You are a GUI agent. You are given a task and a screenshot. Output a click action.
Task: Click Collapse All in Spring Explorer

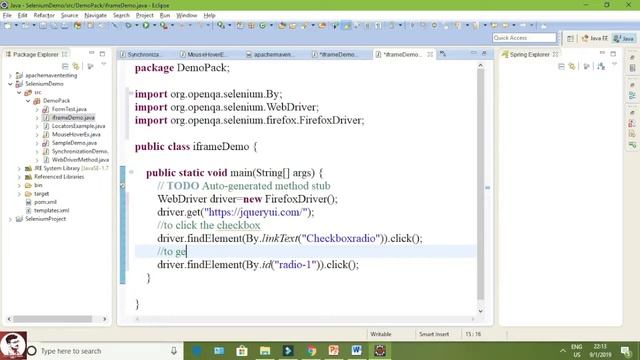pos(561,66)
